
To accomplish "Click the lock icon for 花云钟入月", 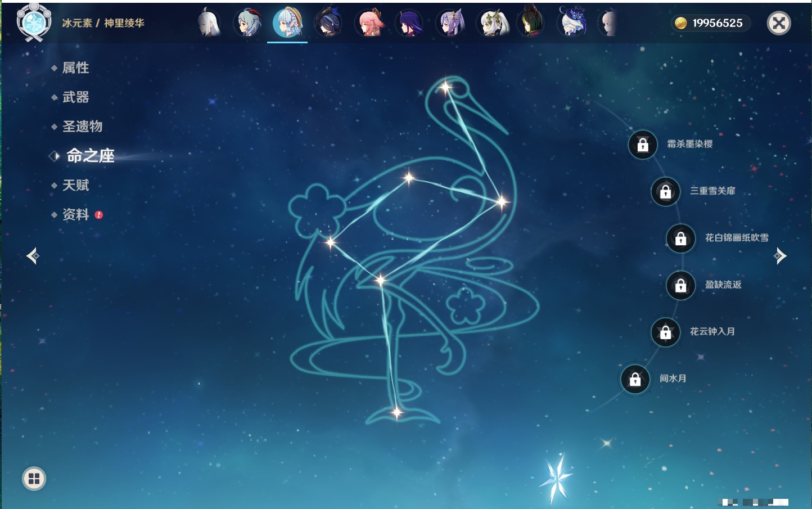I will [x=666, y=332].
